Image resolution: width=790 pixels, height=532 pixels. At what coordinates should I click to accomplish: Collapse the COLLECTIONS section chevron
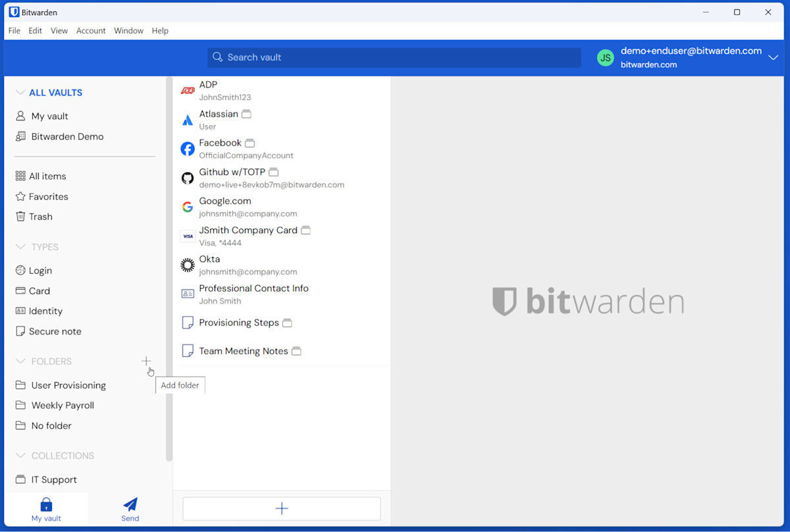tap(20, 456)
